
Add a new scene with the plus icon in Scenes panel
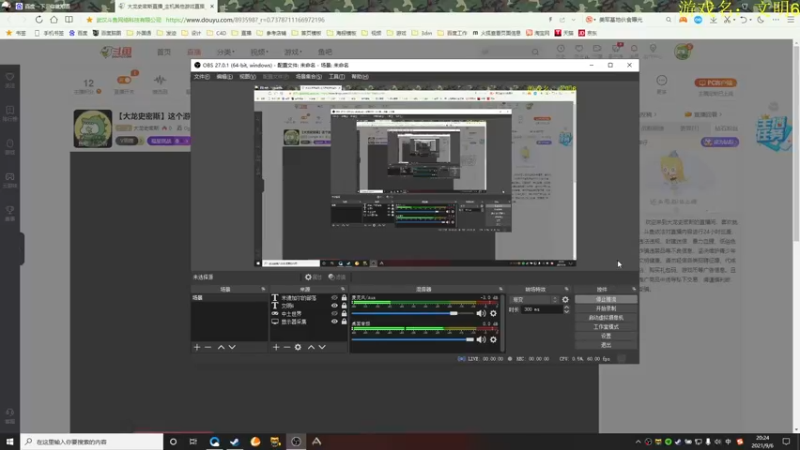tap(197, 347)
